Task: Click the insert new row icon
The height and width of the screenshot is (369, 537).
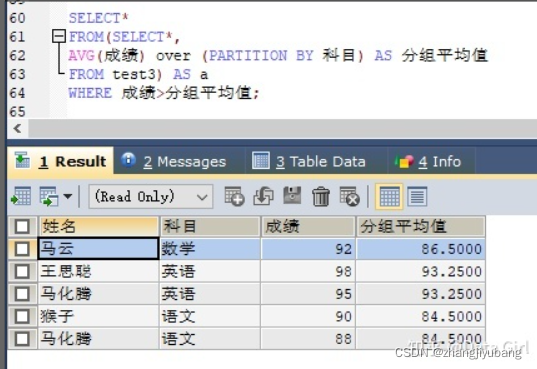Action: [x=234, y=196]
